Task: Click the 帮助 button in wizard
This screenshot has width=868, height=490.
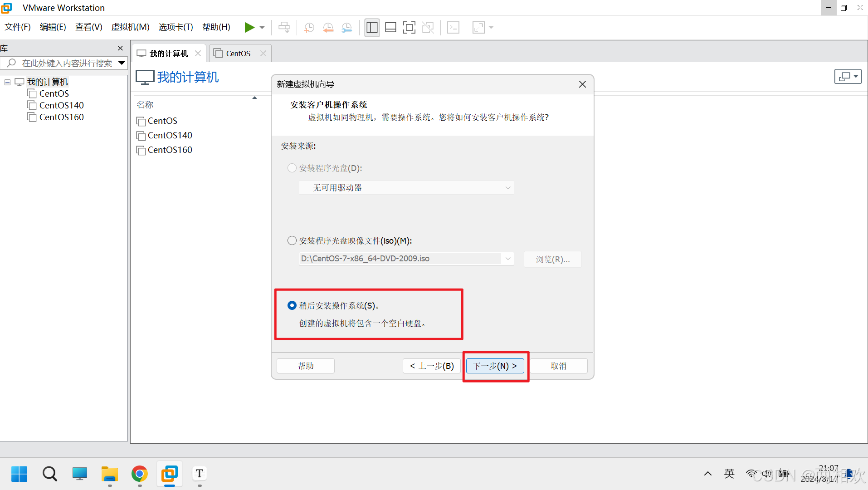Action: tap(306, 366)
